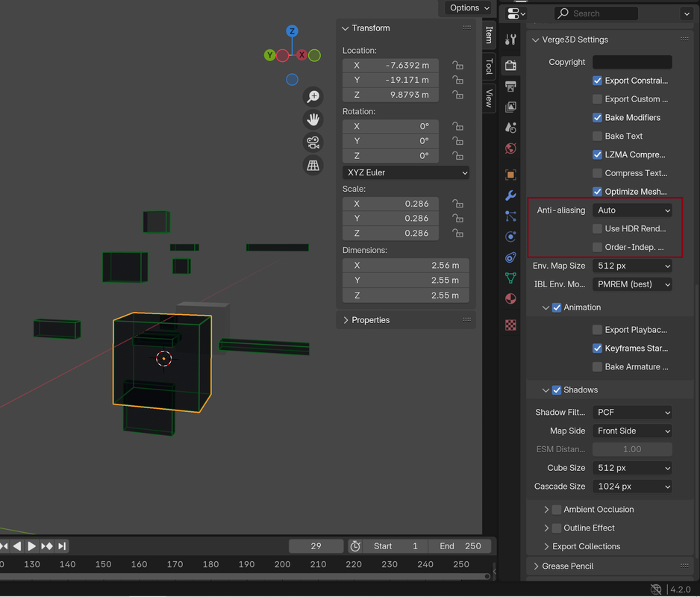The height and width of the screenshot is (597, 700).
Task: Click the current frame 29 field
Action: coord(316,546)
